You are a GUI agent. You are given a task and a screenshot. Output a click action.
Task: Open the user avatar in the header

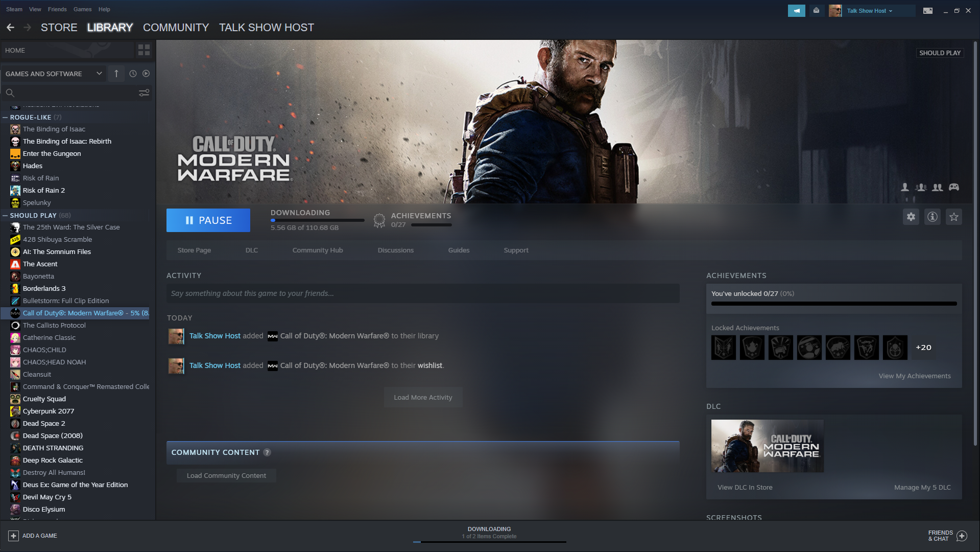coord(835,11)
